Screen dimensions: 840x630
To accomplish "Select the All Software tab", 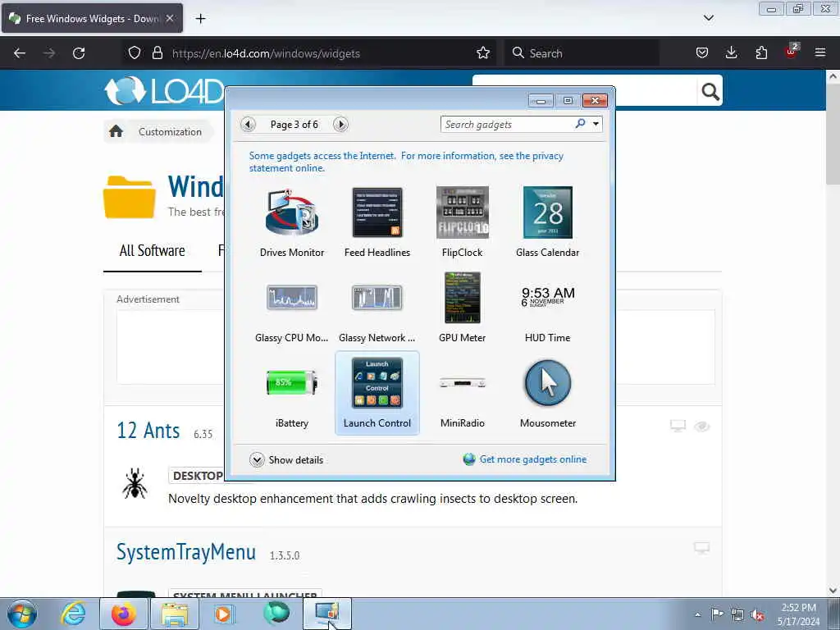I will tap(152, 251).
